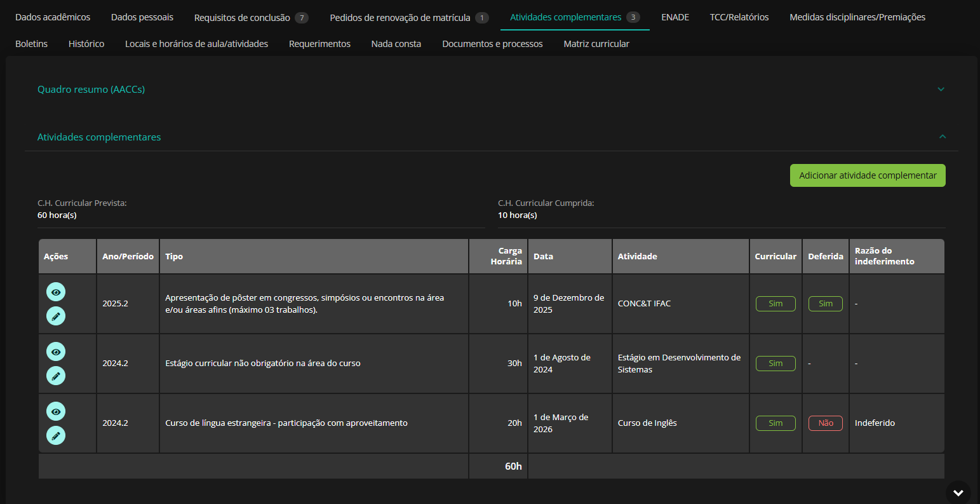
Task: Edit the Curso de Inglês activity
Action: [x=56, y=435]
